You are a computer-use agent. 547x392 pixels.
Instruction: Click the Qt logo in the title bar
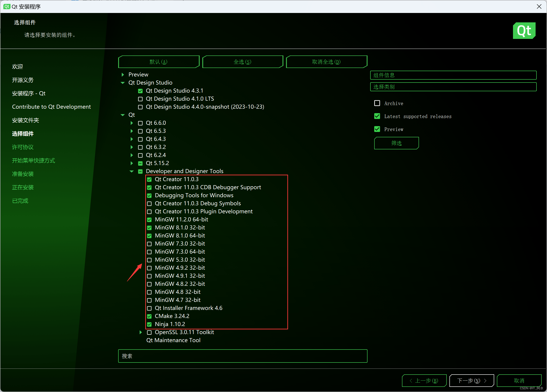[7, 6]
